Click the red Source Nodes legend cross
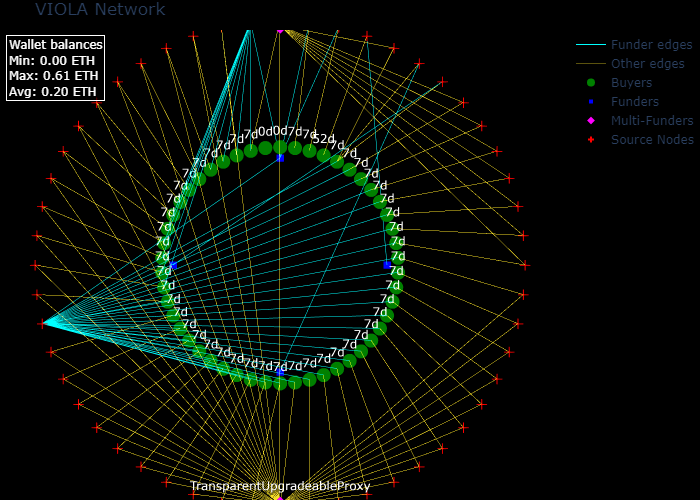 591,140
